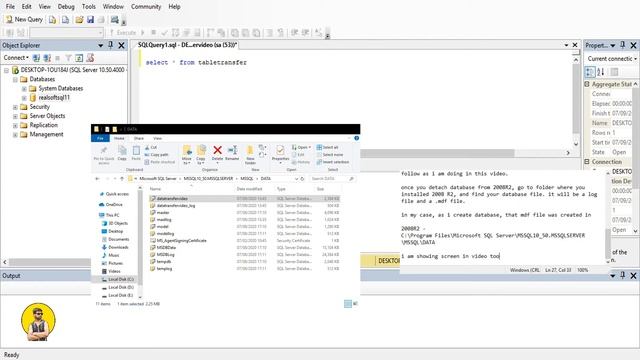Expand the Replication node

15,125
